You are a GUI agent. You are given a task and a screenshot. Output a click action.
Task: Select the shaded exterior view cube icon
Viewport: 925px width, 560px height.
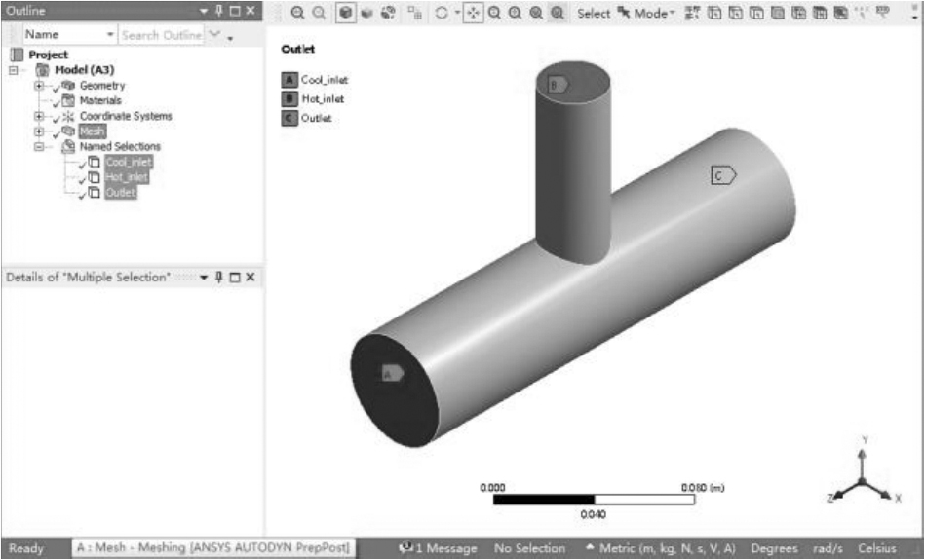click(345, 14)
